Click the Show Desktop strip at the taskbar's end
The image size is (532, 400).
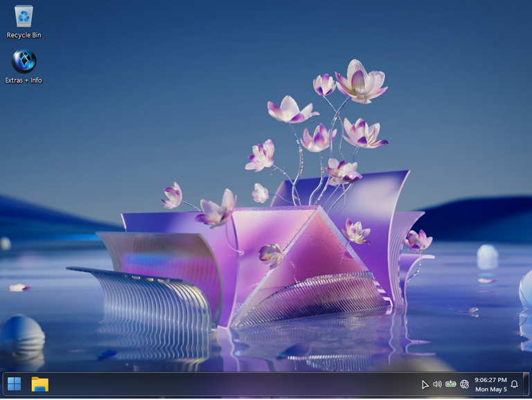[526, 384]
